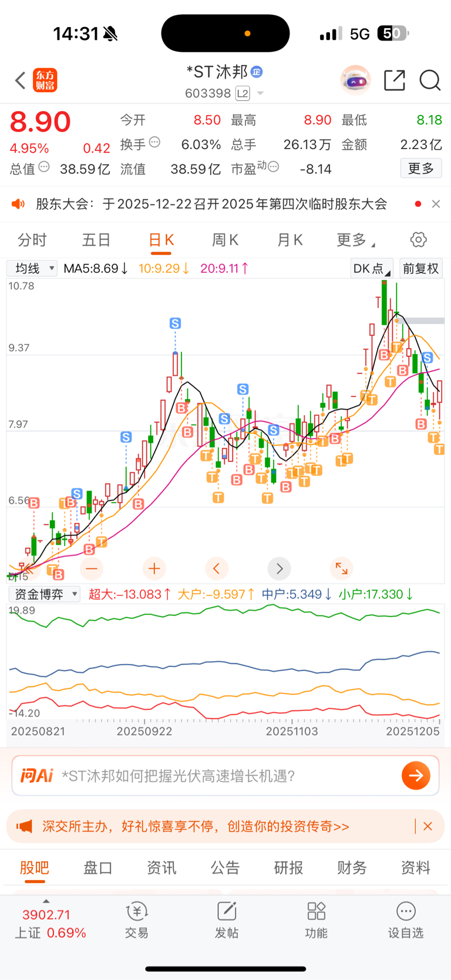Switch to 分时 chart tab

[x=32, y=240]
